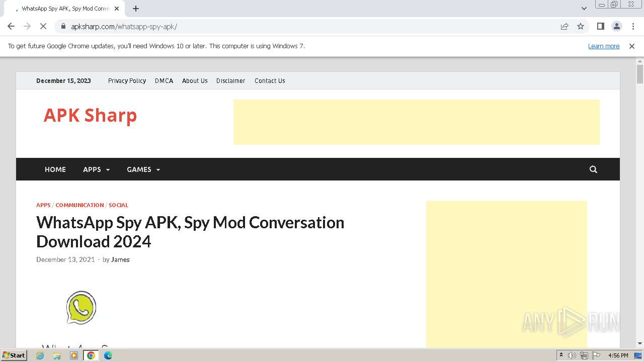The height and width of the screenshot is (362, 644).
Task: Click the December 13, 2021 post date
Action: 65,259
